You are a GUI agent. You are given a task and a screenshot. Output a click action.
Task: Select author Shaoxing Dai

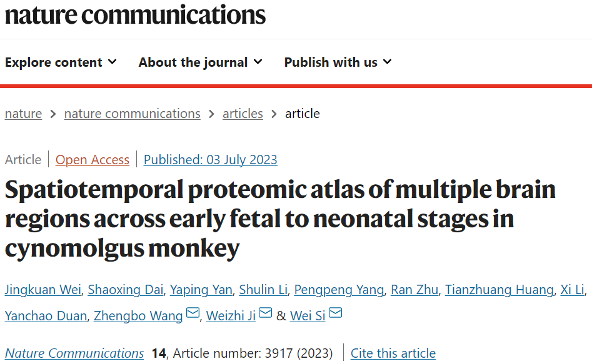click(126, 290)
